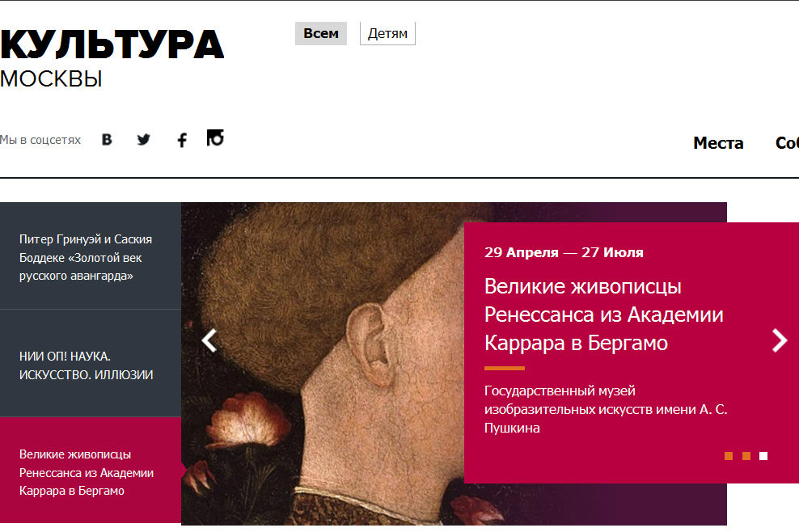Open the VKontakte social icon

pyautogui.click(x=107, y=140)
